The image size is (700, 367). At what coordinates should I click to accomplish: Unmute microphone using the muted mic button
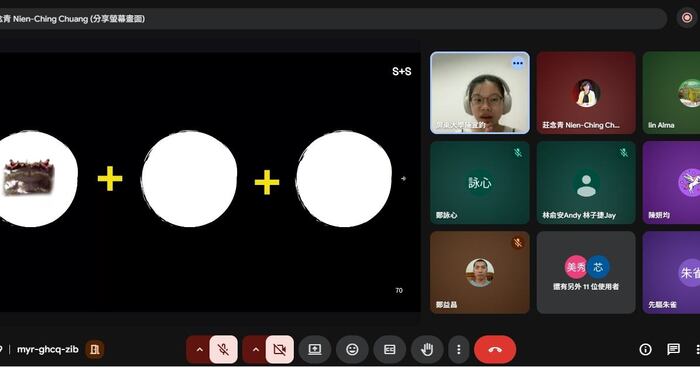pos(223,349)
